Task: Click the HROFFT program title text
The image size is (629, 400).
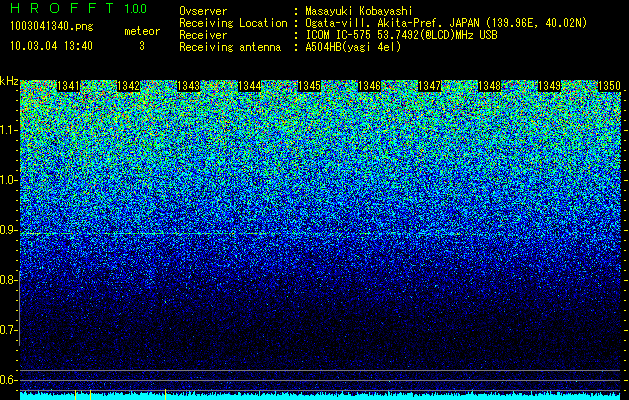Action: 62,8
